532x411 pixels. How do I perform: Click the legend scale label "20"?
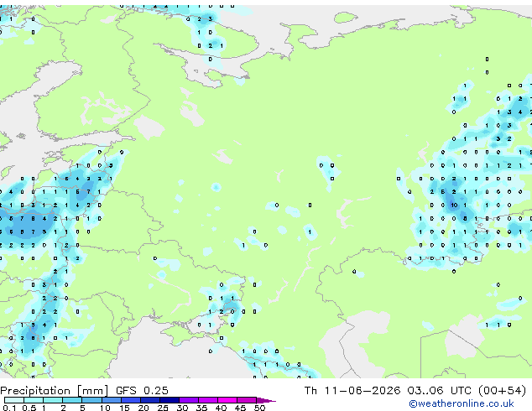point(143,408)
